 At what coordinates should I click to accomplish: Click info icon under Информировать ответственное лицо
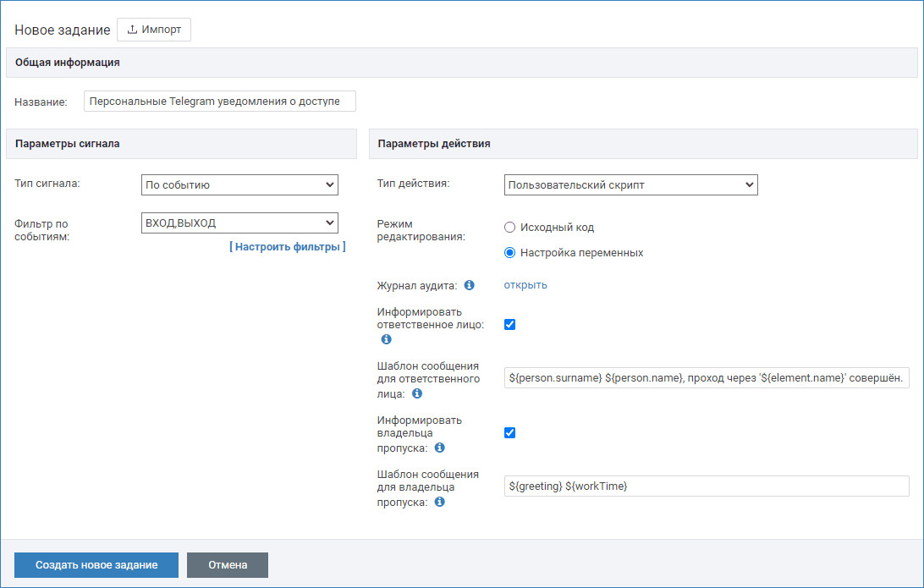click(386, 339)
